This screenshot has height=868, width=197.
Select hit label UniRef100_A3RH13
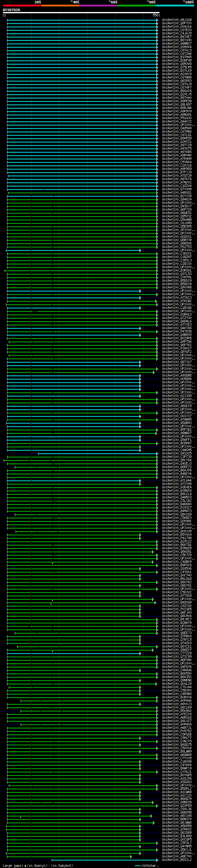[177, 314]
